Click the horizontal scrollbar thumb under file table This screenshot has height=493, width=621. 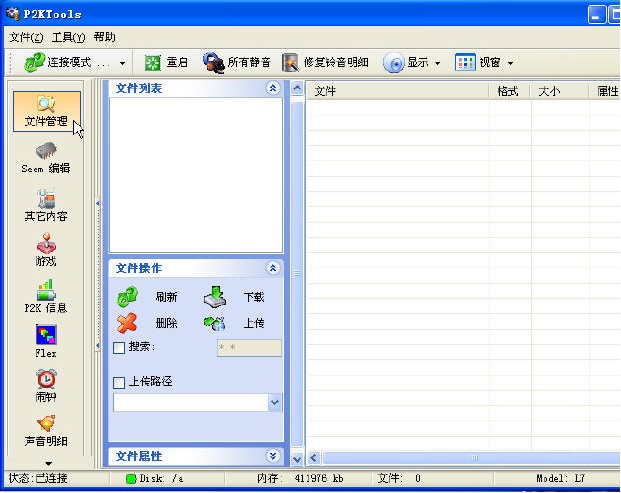point(473,458)
